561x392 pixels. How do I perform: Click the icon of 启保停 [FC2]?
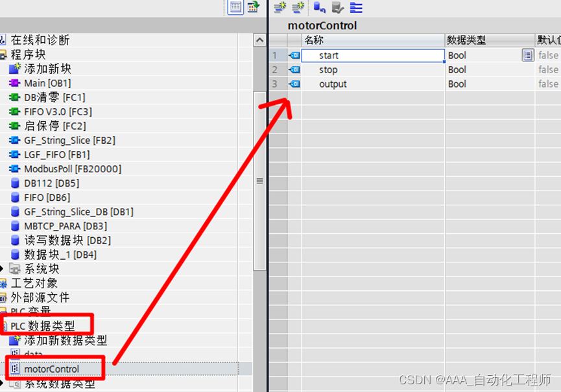coord(14,126)
